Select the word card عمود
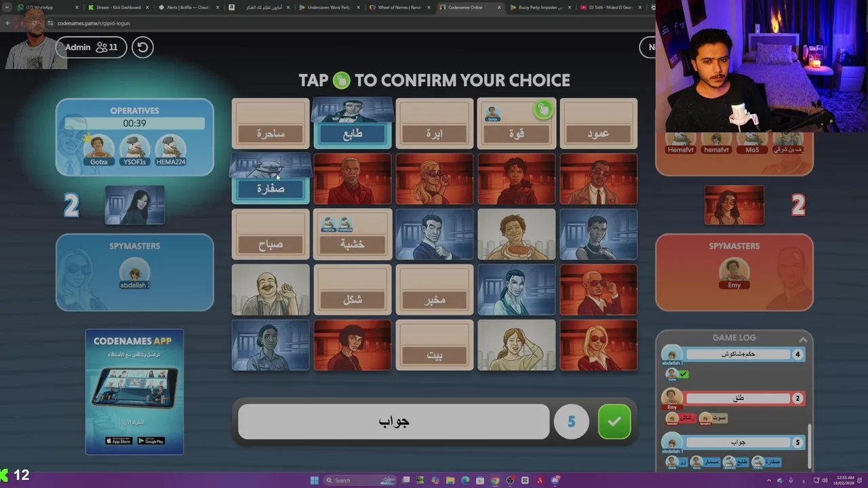868x488 pixels. coord(598,124)
